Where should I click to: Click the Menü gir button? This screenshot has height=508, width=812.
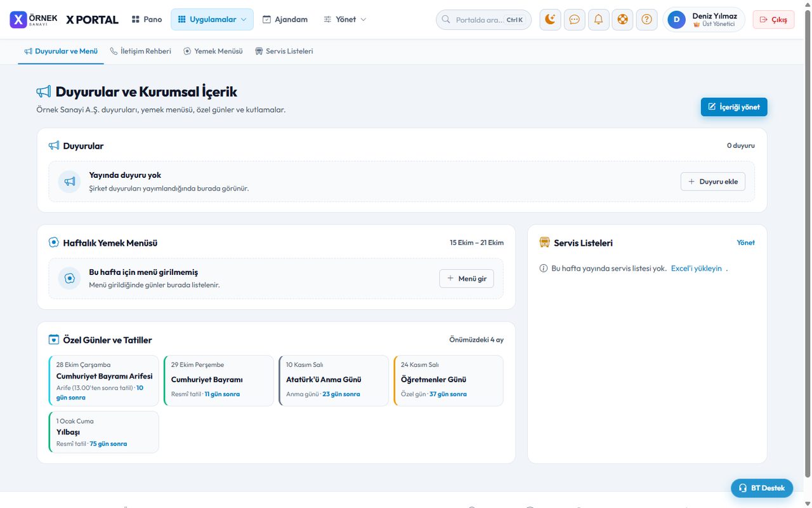467,278
